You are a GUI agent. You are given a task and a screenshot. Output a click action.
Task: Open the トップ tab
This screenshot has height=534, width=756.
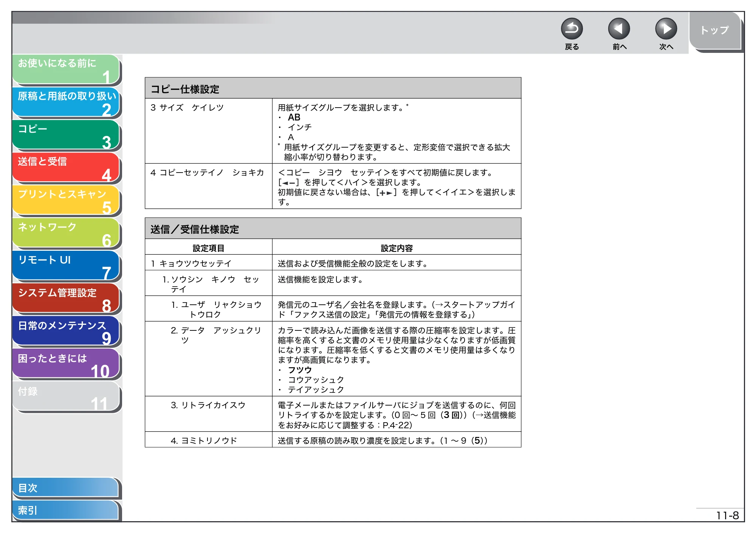(714, 30)
